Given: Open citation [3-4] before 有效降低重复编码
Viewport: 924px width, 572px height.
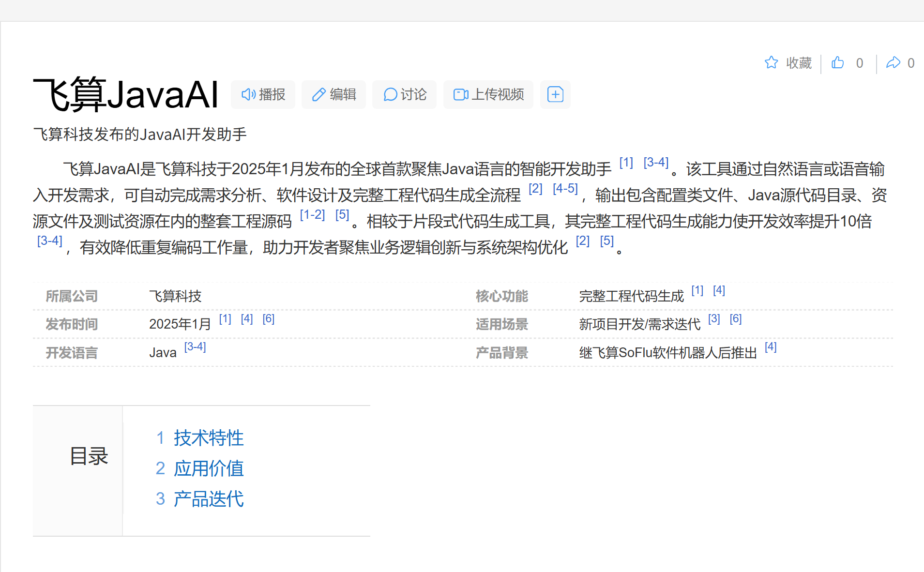Looking at the screenshot, I should pos(50,241).
